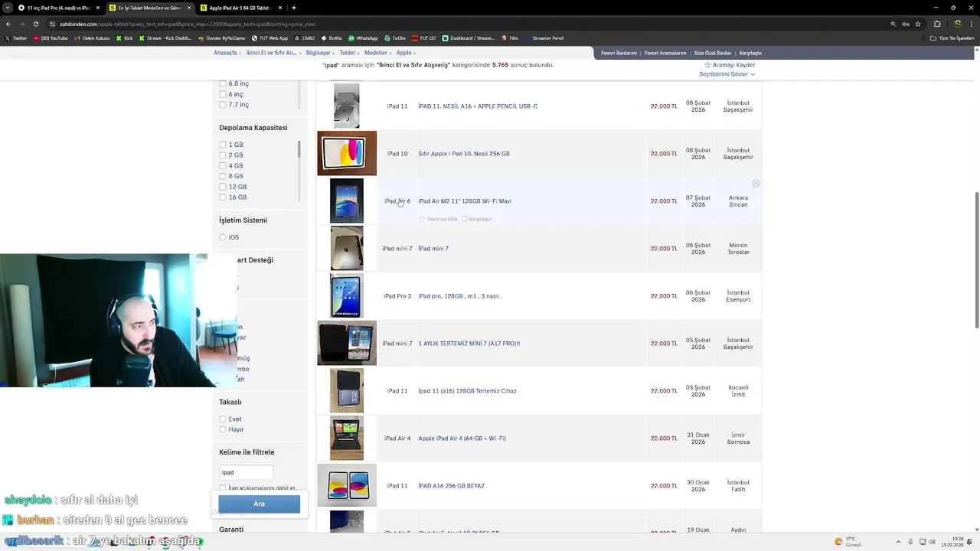Open iPad Air M2 11" 128GB Wi-Fi Mavi listing
The width and height of the screenshot is (980, 551).
[465, 201]
